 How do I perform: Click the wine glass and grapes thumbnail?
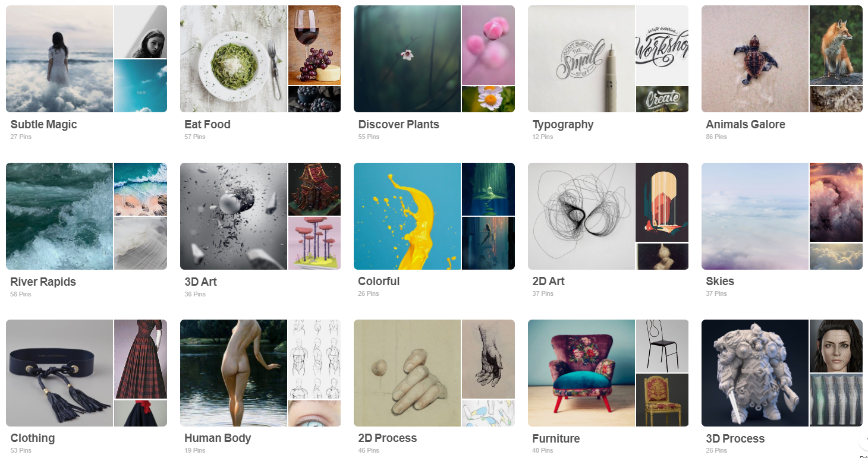pyautogui.click(x=315, y=45)
